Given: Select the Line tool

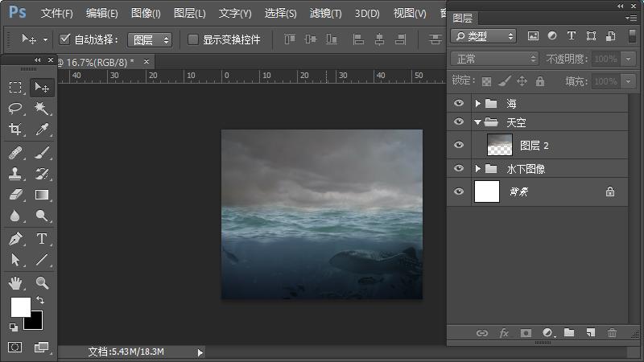Looking at the screenshot, I should tap(42, 259).
